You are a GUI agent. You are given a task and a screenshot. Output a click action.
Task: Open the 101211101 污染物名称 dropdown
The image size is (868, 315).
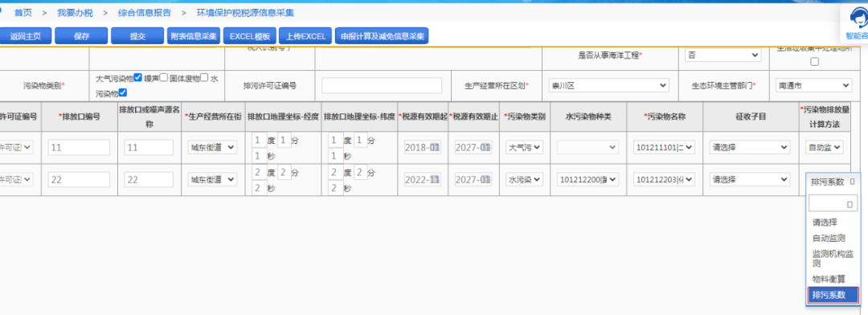665,147
